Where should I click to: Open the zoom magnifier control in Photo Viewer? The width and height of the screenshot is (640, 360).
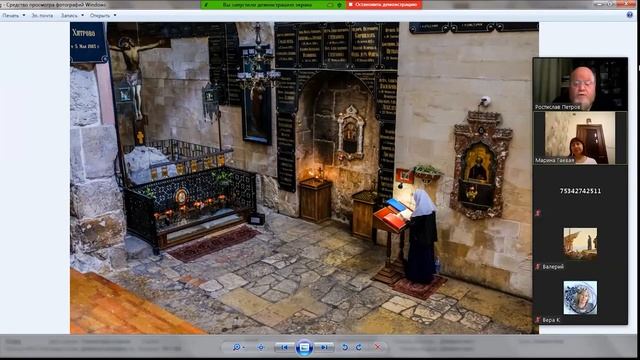(236, 347)
